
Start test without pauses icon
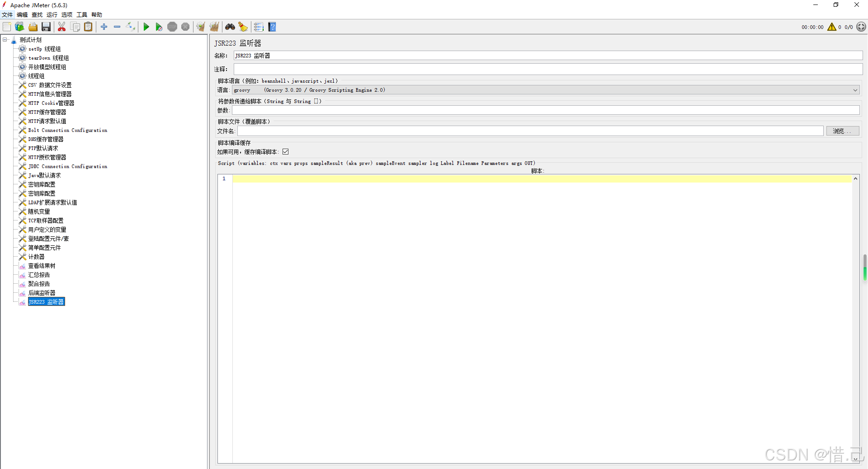click(159, 27)
